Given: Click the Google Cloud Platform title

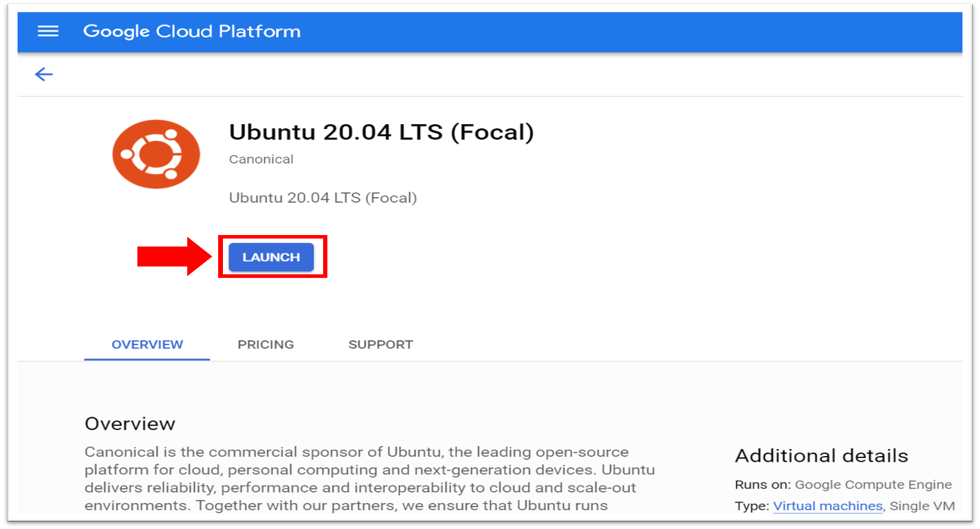Looking at the screenshot, I should pyautogui.click(x=191, y=32).
